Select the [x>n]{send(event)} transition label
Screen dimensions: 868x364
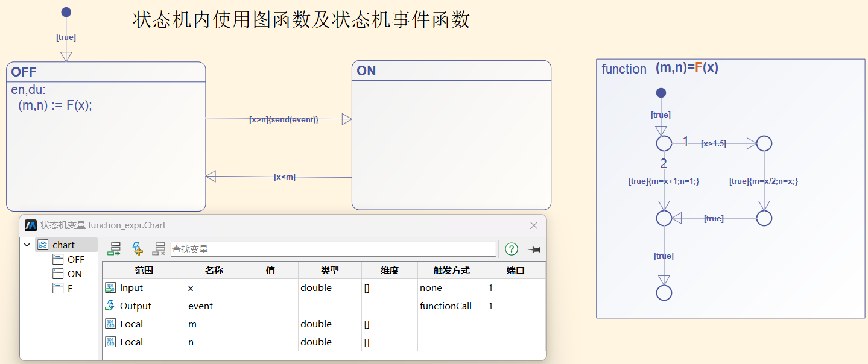284,119
